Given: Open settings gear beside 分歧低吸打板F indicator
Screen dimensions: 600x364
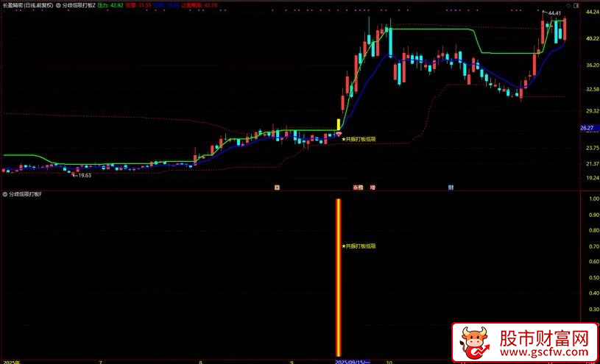Looking at the screenshot, I should [x=4, y=194].
